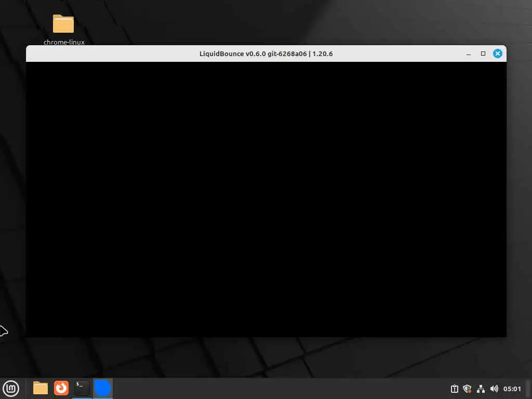Open the sound volume tray icon
This screenshot has width=532, height=399.
click(494, 389)
